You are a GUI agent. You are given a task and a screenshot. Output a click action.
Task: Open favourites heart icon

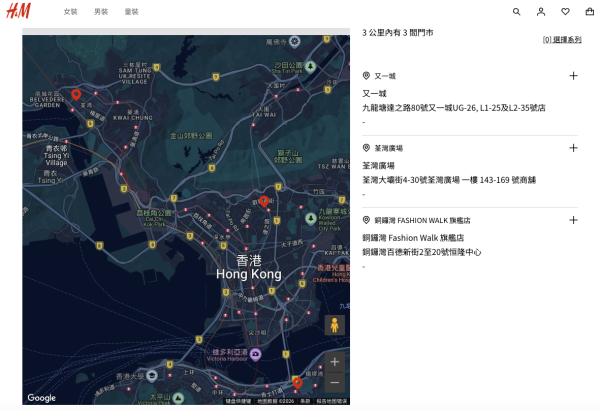coord(565,12)
